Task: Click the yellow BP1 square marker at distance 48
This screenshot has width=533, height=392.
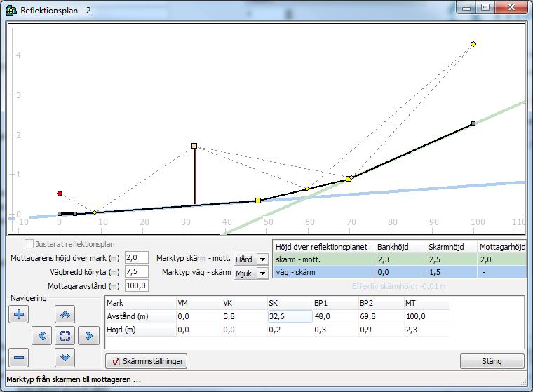Action: [x=258, y=201]
